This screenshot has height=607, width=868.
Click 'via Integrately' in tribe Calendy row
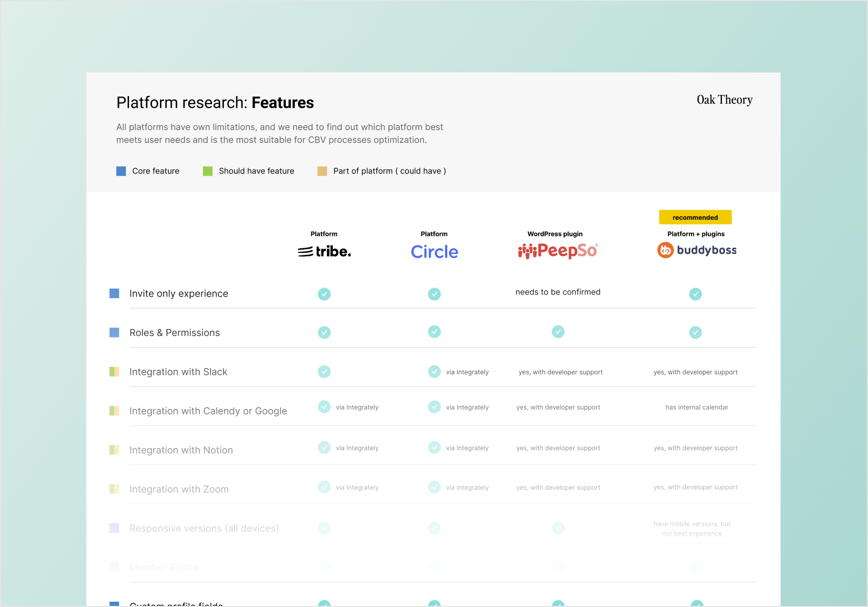pos(357,407)
